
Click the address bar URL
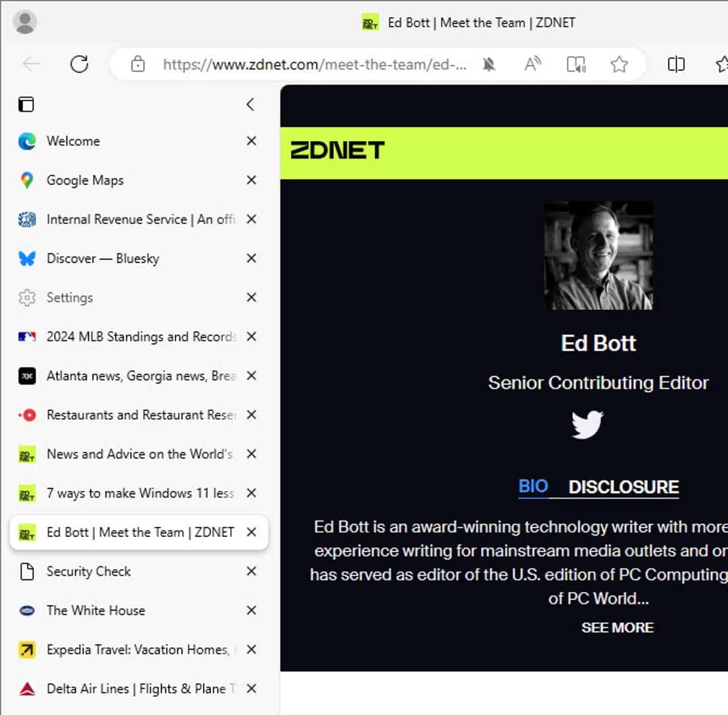315,64
